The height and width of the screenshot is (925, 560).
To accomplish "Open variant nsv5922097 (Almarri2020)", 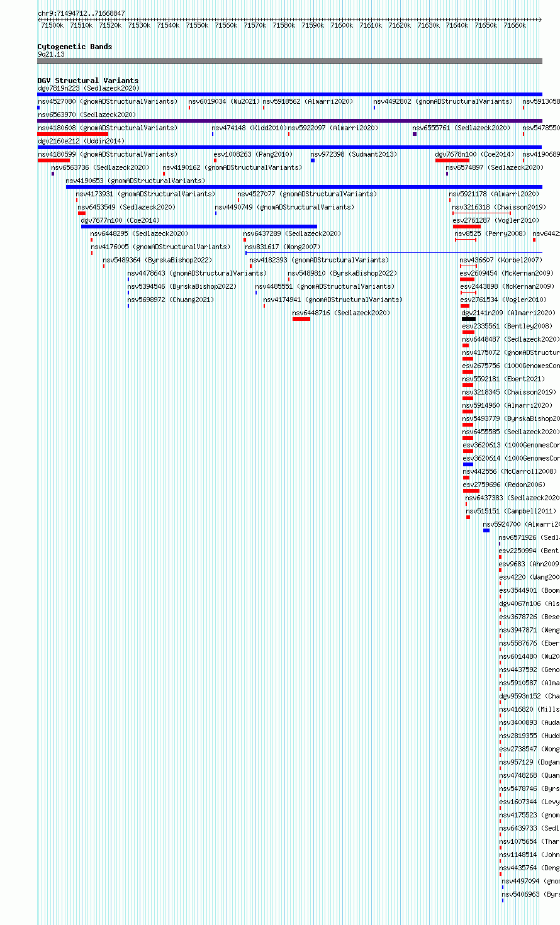I will coord(333,128).
